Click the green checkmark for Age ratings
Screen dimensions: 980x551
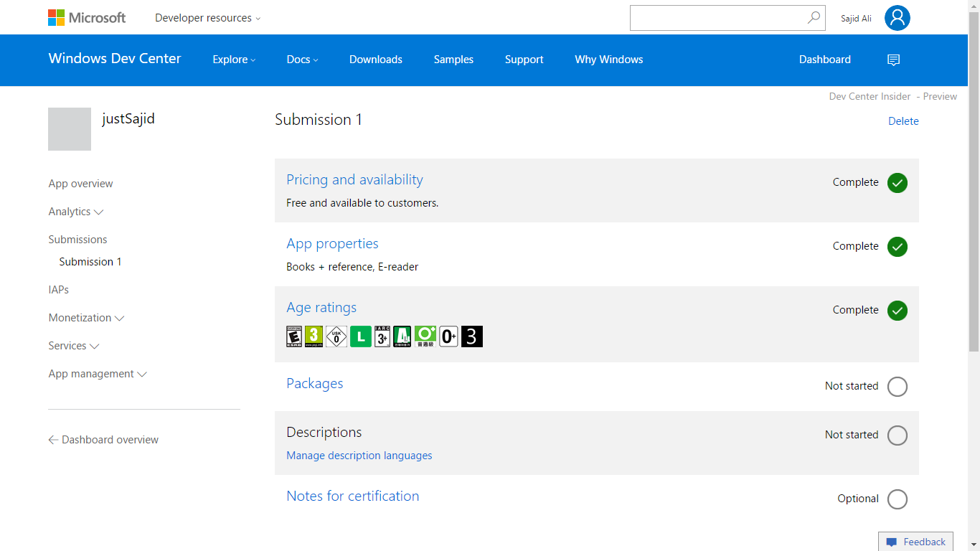[897, 311]
